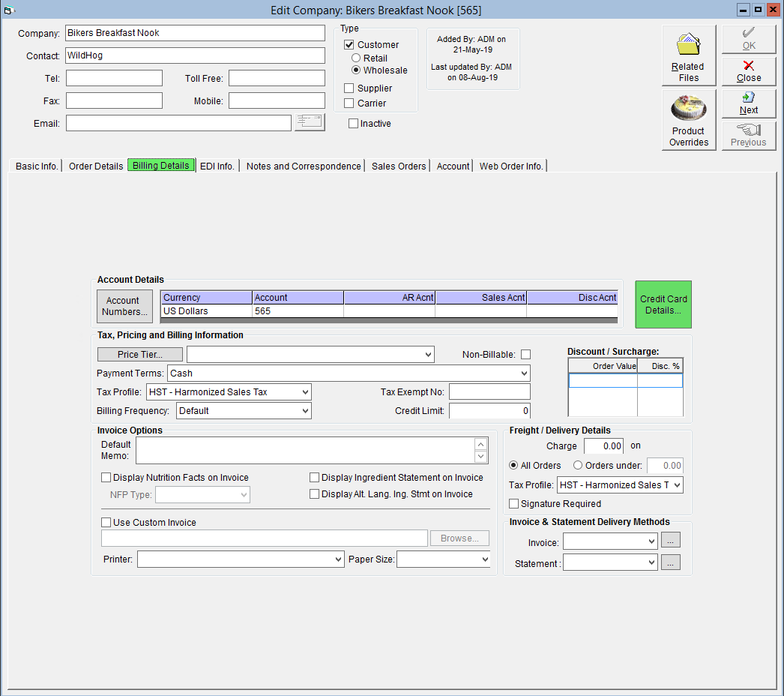The height and width of the screenshot is (696, 784).
Task: Enable Display Ingredient Statement on Invoice
Action: pyautogui.click(x=315, y=477)
